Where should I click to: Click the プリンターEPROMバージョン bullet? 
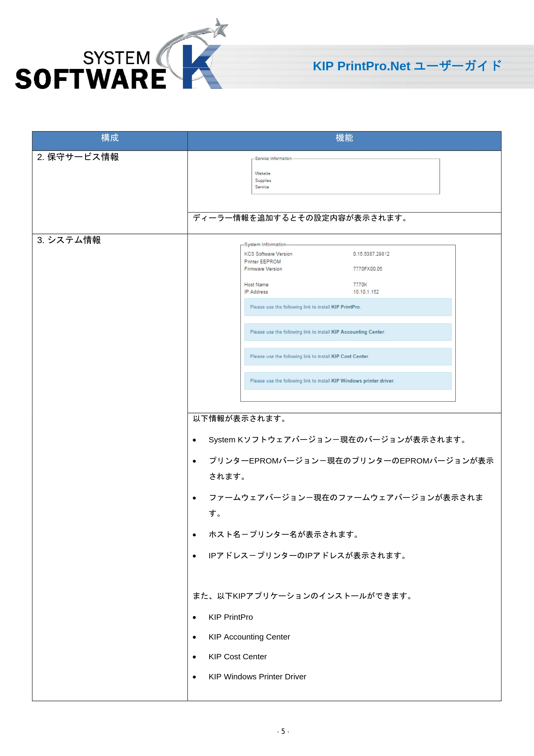(x=351, y=469)
